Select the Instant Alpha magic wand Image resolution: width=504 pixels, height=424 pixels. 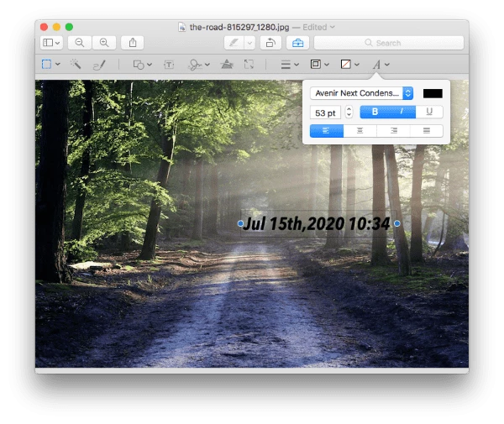pyautogui.click(x=76, y=65)
